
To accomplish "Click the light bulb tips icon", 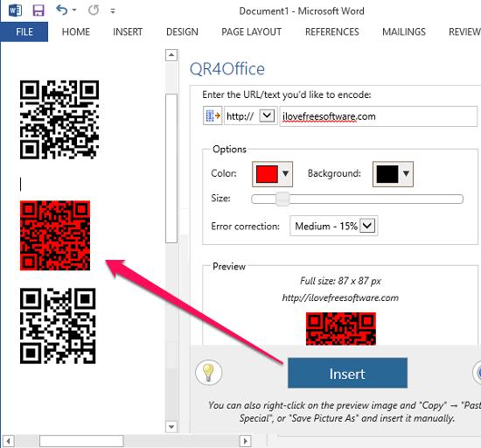I will pyautogui.click(x=209, y=373).
